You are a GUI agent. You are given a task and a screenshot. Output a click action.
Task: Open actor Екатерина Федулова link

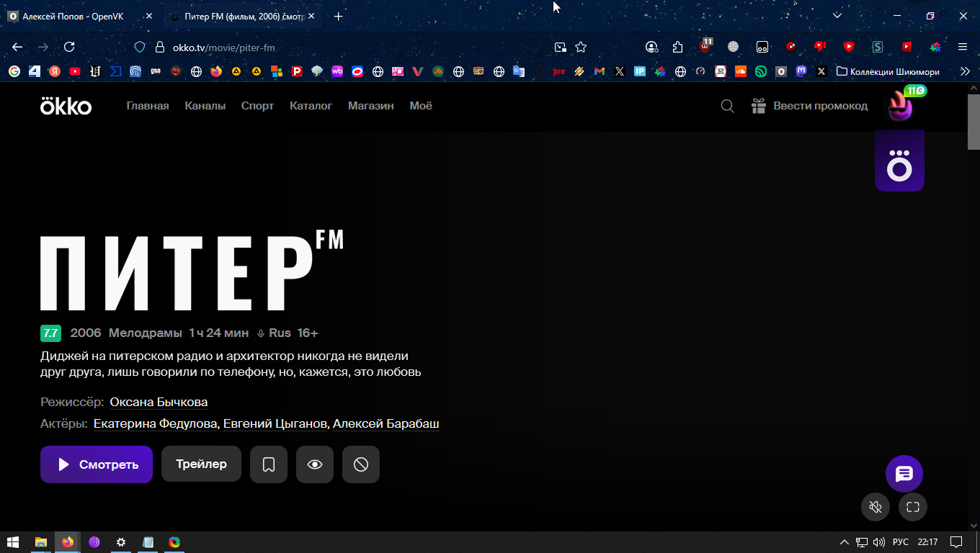[x=156, y=423]
